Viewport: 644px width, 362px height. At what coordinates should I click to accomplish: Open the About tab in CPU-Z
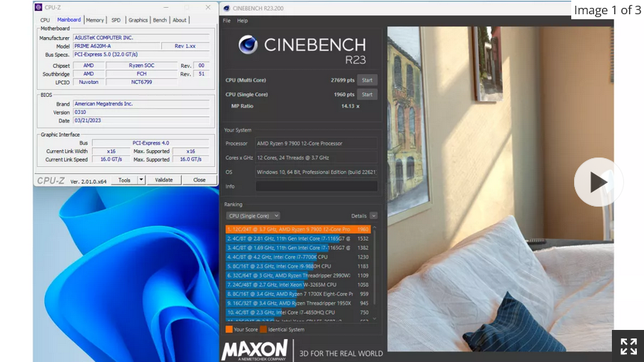(180, 20)
